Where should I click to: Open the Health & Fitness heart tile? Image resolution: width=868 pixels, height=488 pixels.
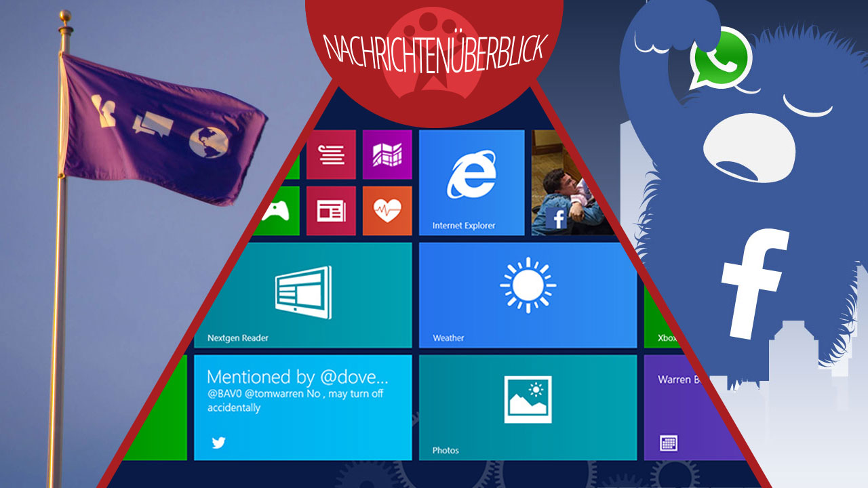click(x=387, y=211)
